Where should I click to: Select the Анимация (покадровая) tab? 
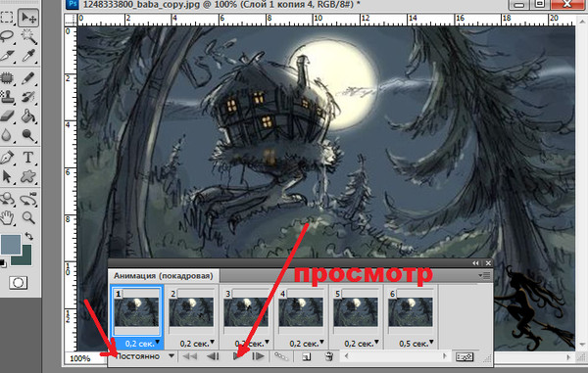click(163, 276)
